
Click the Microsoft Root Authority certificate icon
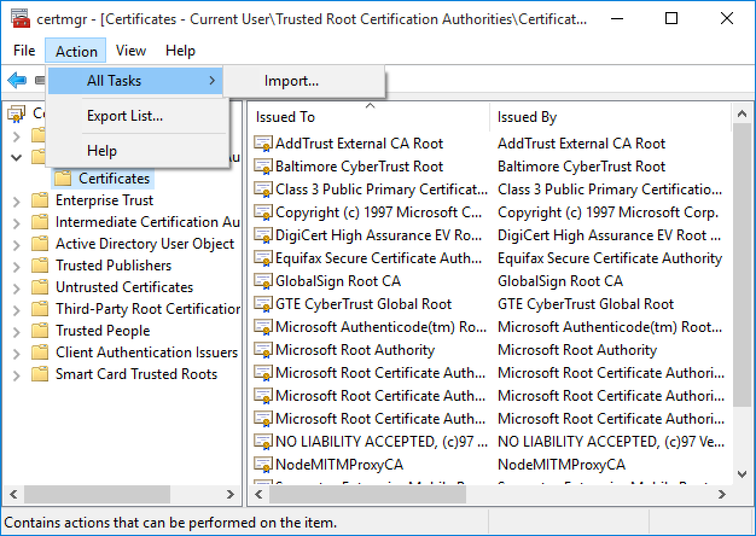click(263, 350)
